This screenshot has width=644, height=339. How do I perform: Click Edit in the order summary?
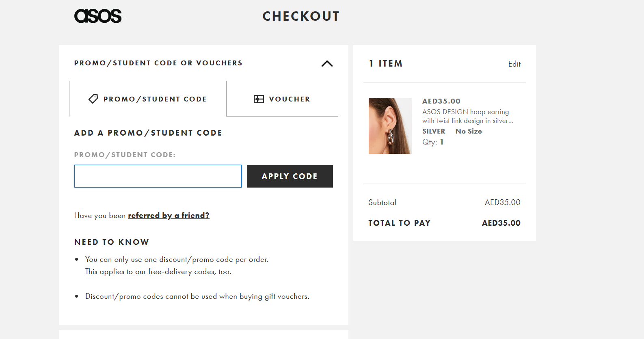click(514, 64)
